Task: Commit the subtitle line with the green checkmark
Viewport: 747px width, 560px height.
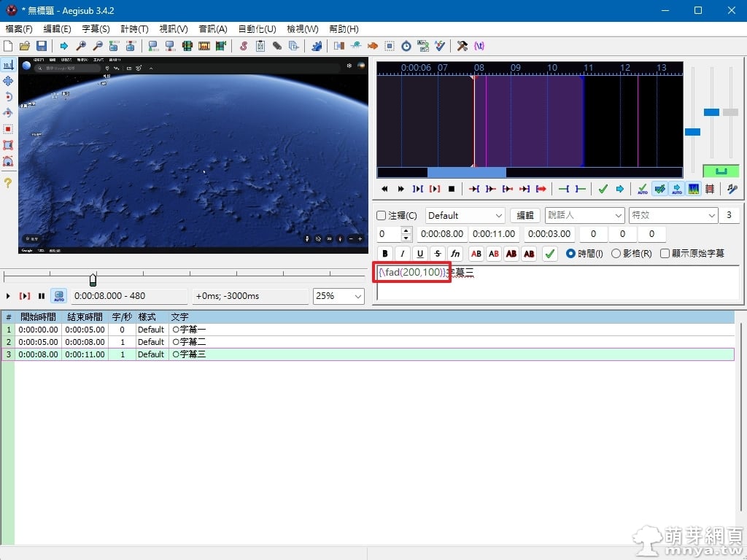Action: (x=550, y=254)
